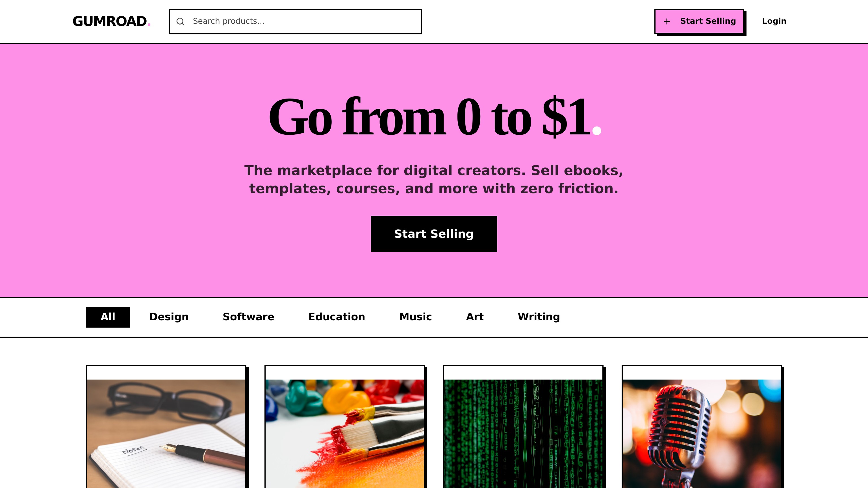This screenshot has height=488, width=868.
Task: Open the notebook and glasses product thumbnail
Action: 166,434
